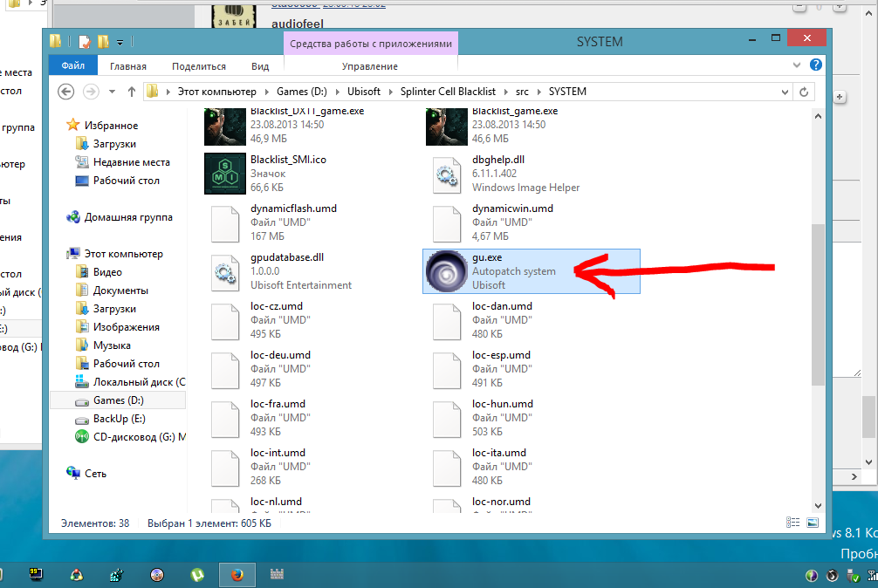Open the Управление ribbon tab

coord(369,66)
